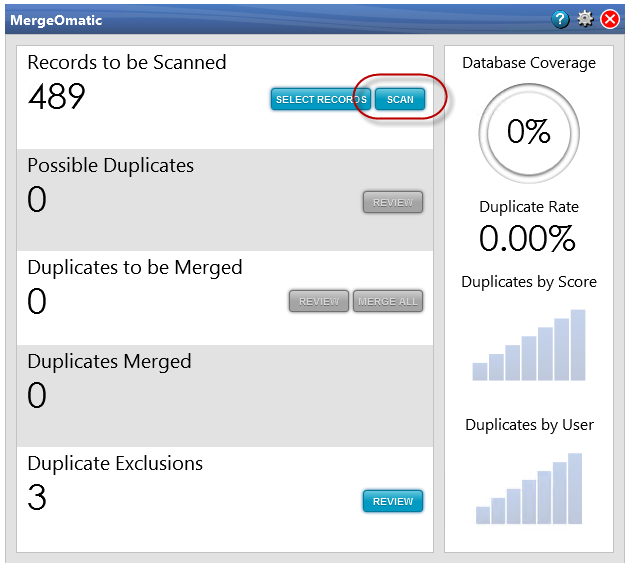
Task: Click Review under Duplicates to be Merged
Action: pos(319,301)
